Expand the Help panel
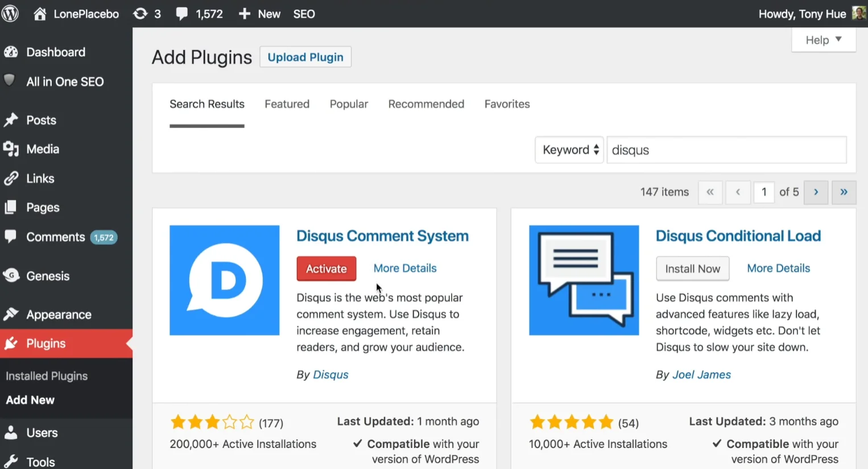This screenshot has width=868, height=469. pos(823,40)
